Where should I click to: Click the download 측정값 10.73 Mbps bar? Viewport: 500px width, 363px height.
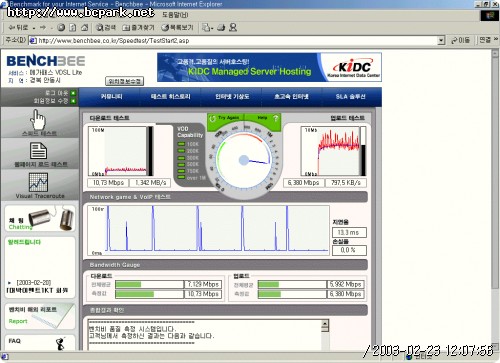click(x=150, y=294)
